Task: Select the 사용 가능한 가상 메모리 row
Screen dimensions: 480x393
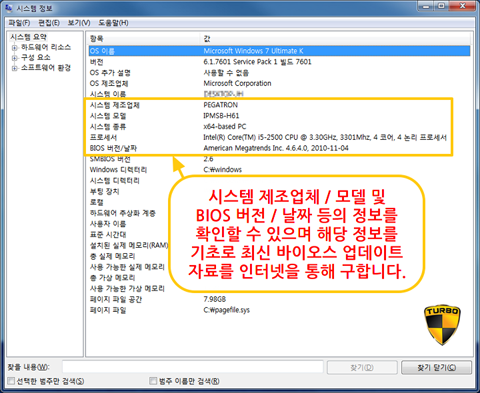Action: click(279, 288)
